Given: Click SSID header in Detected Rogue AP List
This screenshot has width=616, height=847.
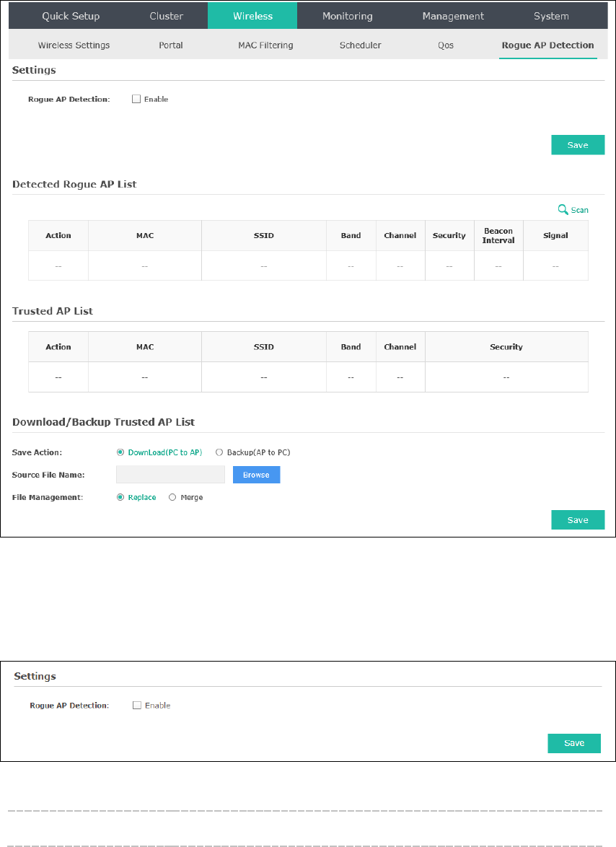Looking at the screenshot, I should tap(264, 235).
